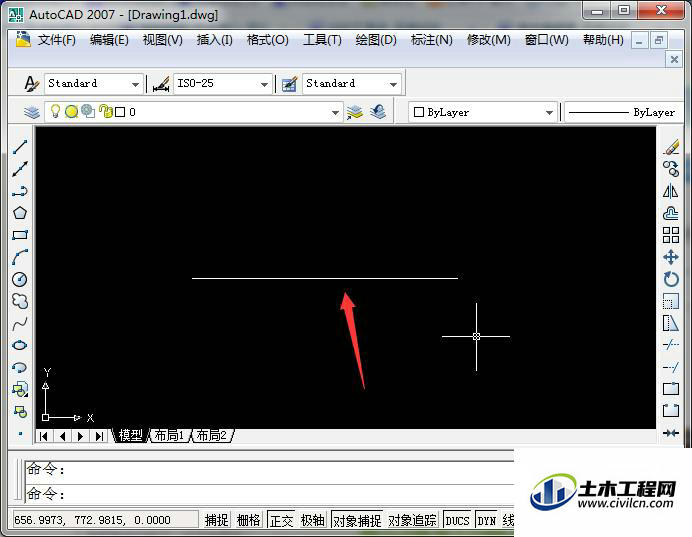Toggle DUCS dynamic UCS

click(x=457, y=520)
